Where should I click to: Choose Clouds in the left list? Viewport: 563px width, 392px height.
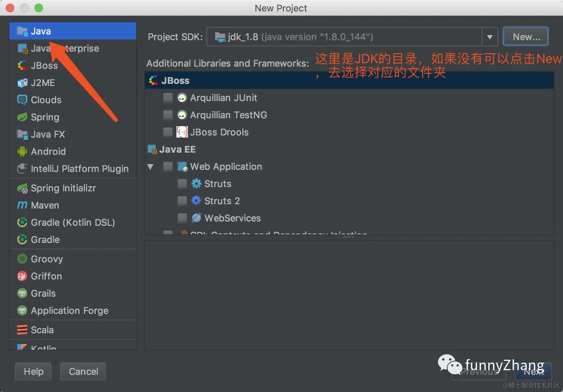click(73, 100)
